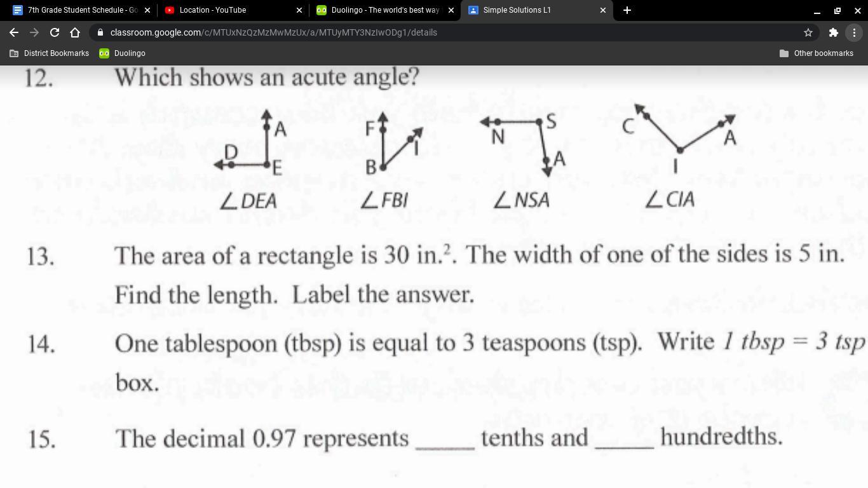Minimize the browser window

pos(817,10)
